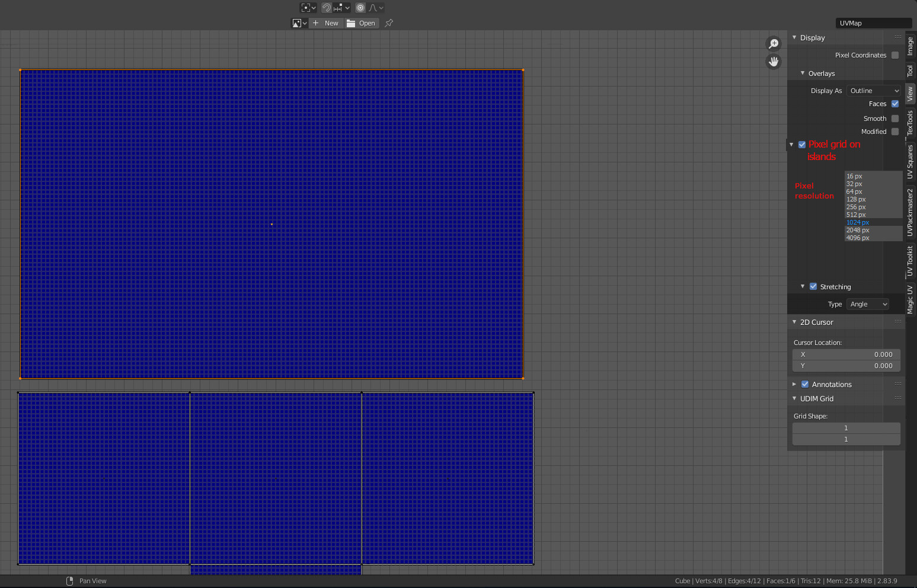
Task: Open the proportional falloff curve dropdown
Action: (376, 8)
